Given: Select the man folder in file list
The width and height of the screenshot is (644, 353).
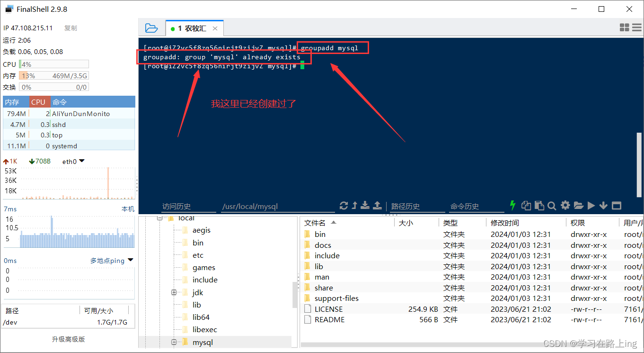Looking at the screenshot, I should (322, 277).
